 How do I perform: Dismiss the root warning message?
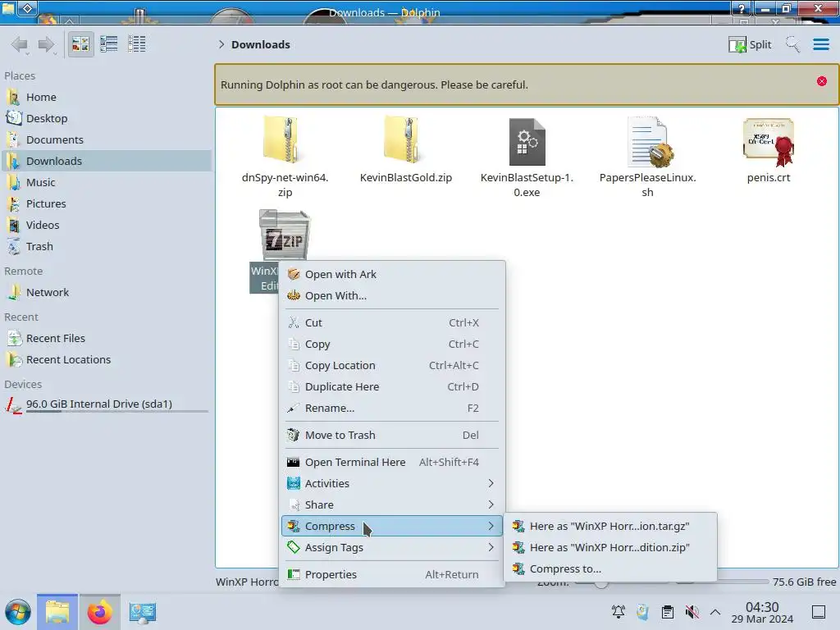(x=821, y=81)
